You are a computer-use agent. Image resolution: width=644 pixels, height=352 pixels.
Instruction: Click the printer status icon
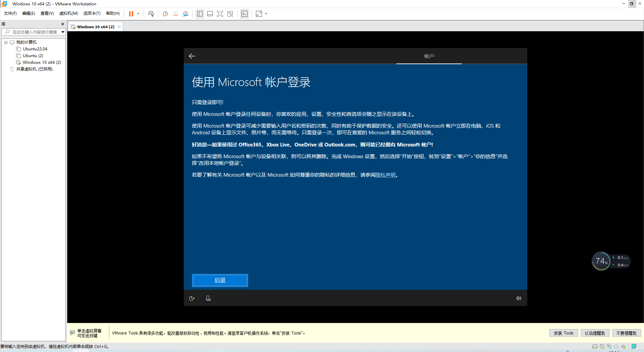pos(616,347)
